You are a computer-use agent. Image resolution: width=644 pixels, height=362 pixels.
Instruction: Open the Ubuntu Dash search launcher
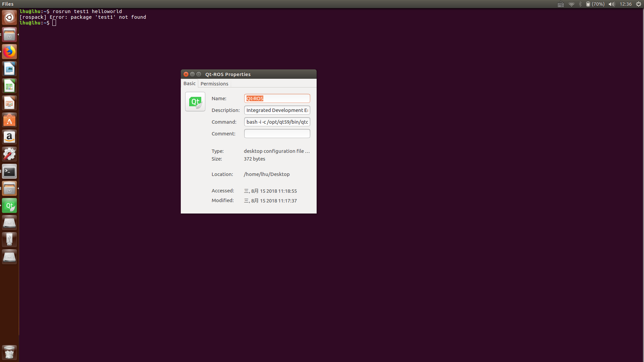point(9,17)
